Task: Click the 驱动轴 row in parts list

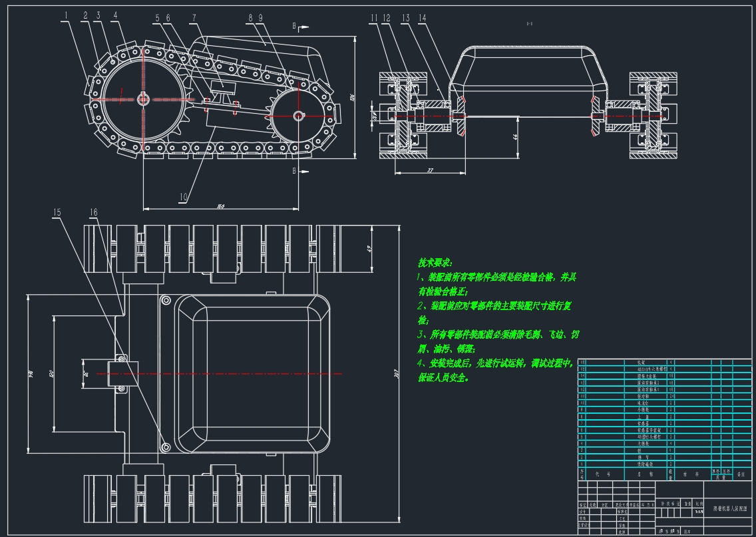Action: (665, 396)
